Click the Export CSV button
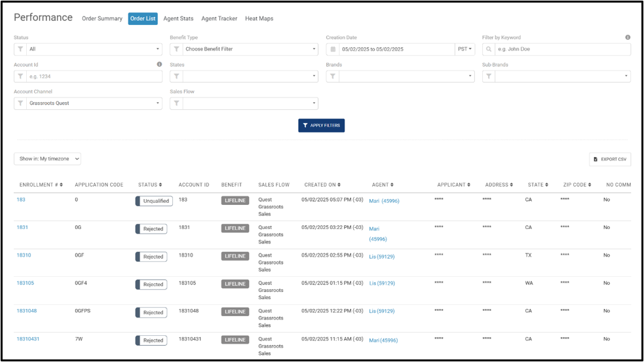This screenshot has width=644, height=362. click(x=610, y=159)
